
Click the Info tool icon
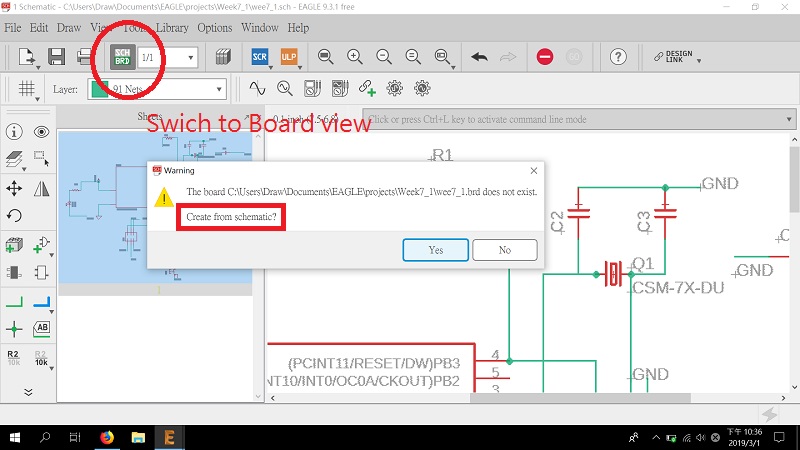14,132
